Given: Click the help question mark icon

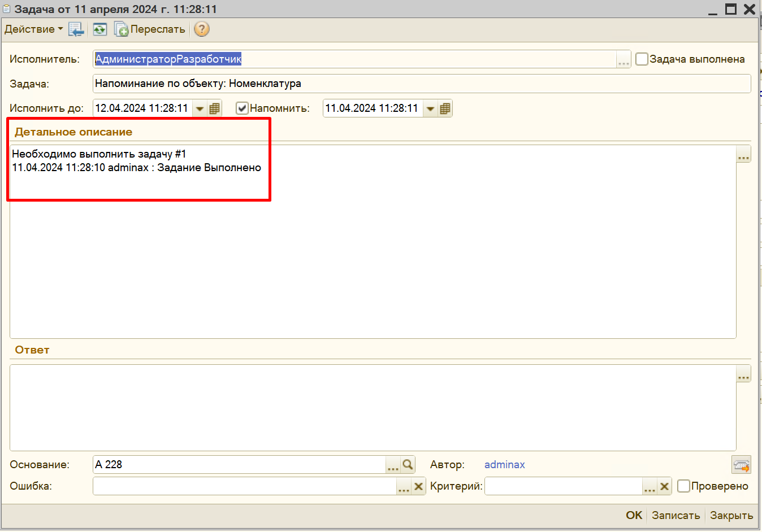Looking at the screenshot, I should click(x=202, y=29).
